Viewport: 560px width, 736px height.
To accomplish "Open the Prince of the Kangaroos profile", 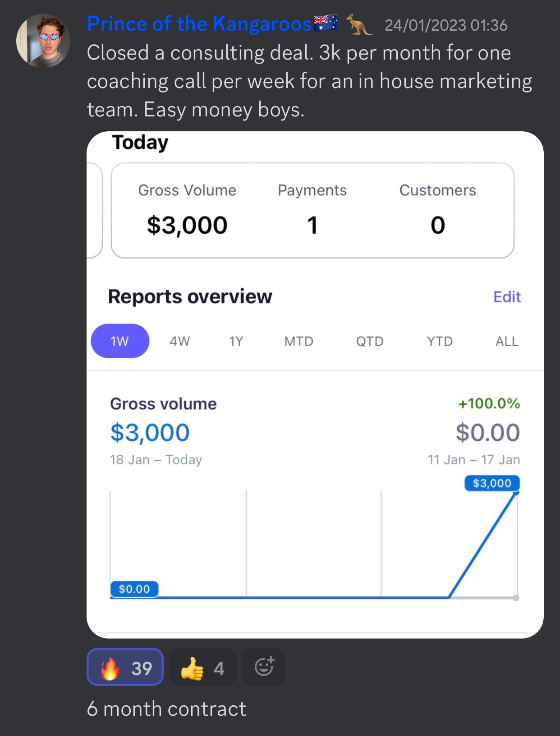I will [x=199, y=24].
